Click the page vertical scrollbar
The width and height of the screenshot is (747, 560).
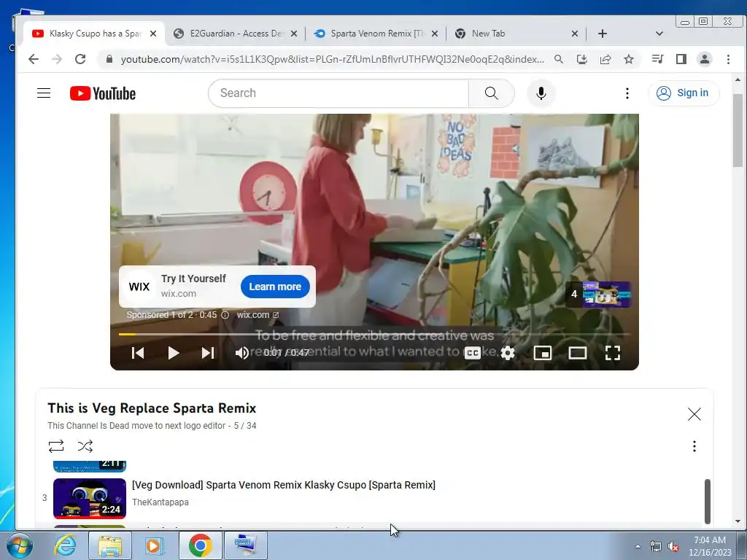[738, 131]
